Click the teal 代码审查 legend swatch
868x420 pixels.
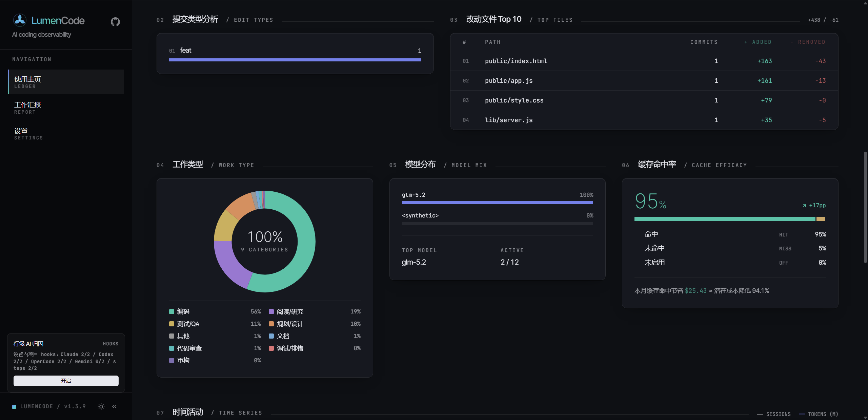click(171, 348)
